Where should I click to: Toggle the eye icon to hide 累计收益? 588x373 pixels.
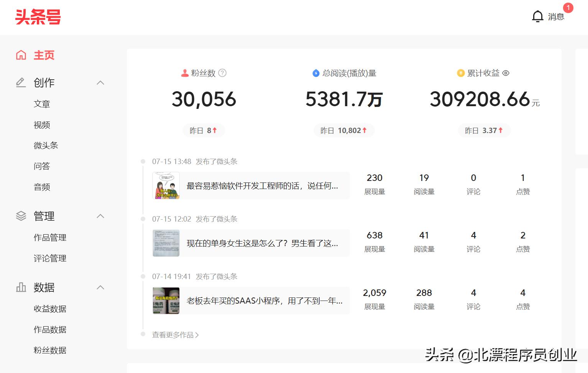point(506,73)
